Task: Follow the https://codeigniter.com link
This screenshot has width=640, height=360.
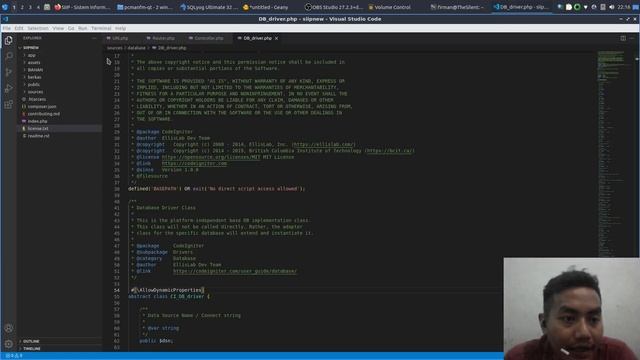Action: tap(194, 163)
